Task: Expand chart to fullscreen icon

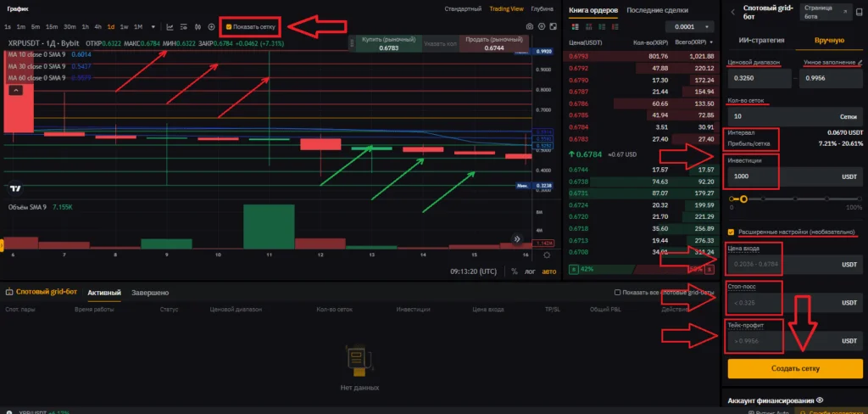Action: 553,26
